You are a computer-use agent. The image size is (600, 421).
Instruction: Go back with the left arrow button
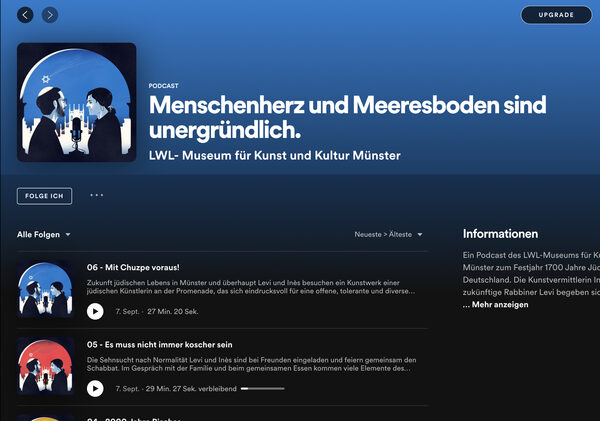(x=25, y=15)
